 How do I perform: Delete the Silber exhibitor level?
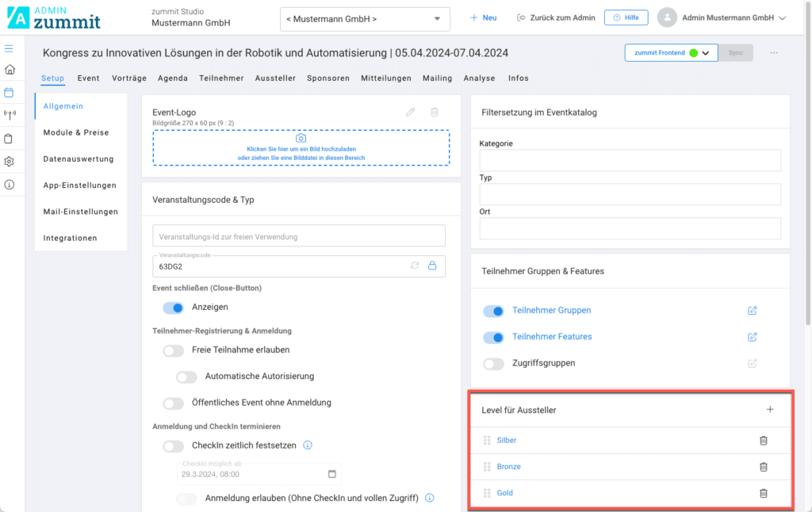pyautogui.click(x=763, y=441)
